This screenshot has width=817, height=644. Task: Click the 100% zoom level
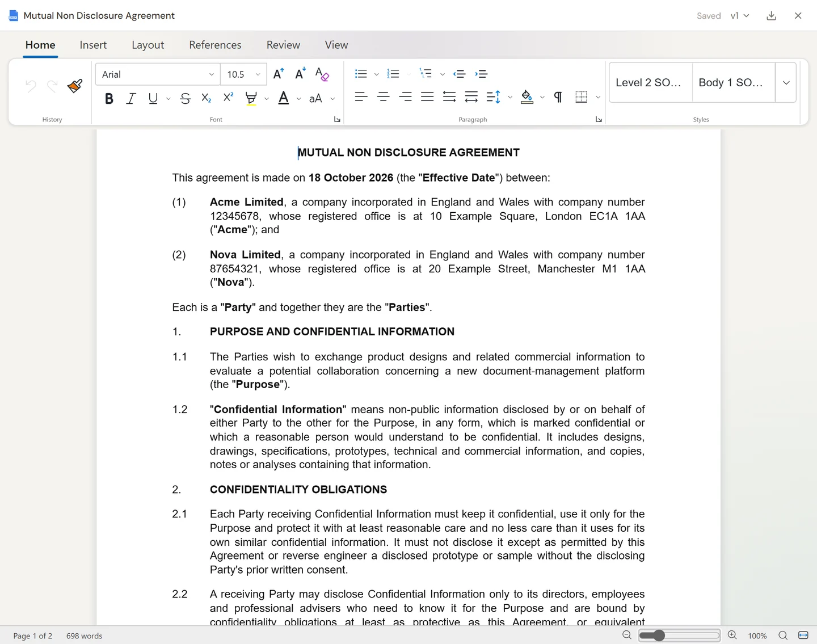757,636
